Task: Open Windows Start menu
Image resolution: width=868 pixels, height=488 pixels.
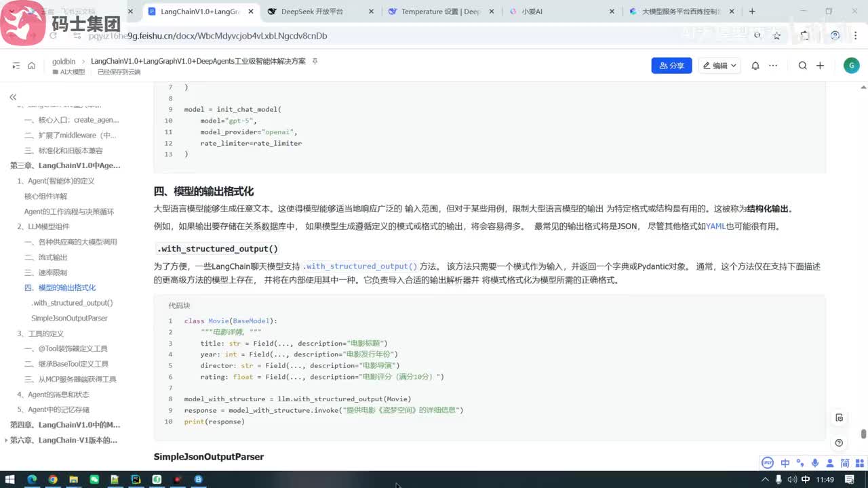Action: (11, 479)
